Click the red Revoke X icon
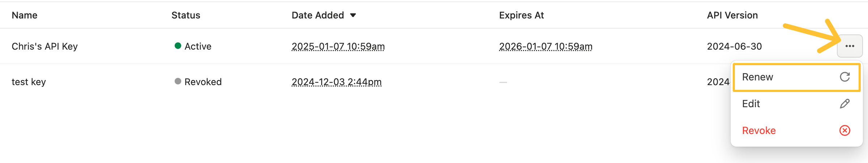The width and height of the screenshot is (868, 163). 844,130
